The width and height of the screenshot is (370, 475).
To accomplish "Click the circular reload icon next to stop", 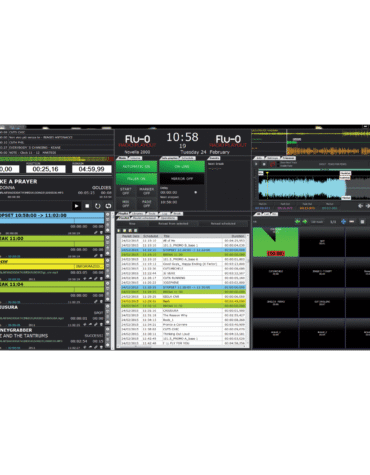I will click(x=98, y=206).
